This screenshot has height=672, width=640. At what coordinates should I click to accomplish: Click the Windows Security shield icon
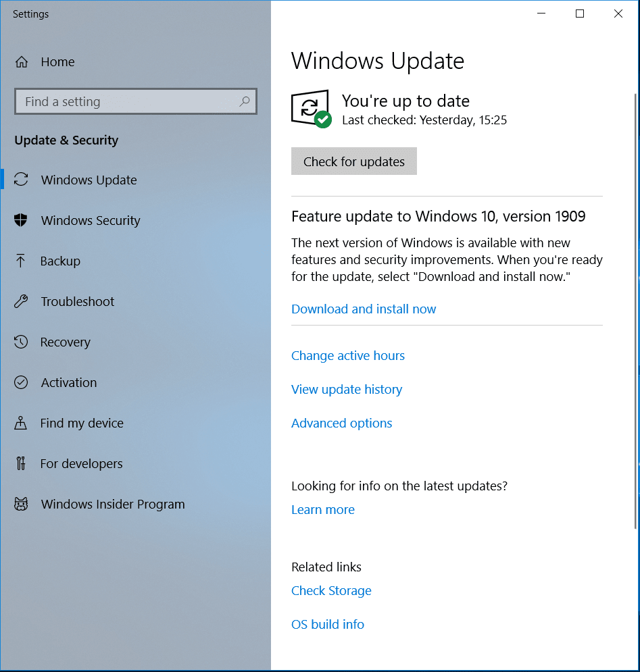20,220
